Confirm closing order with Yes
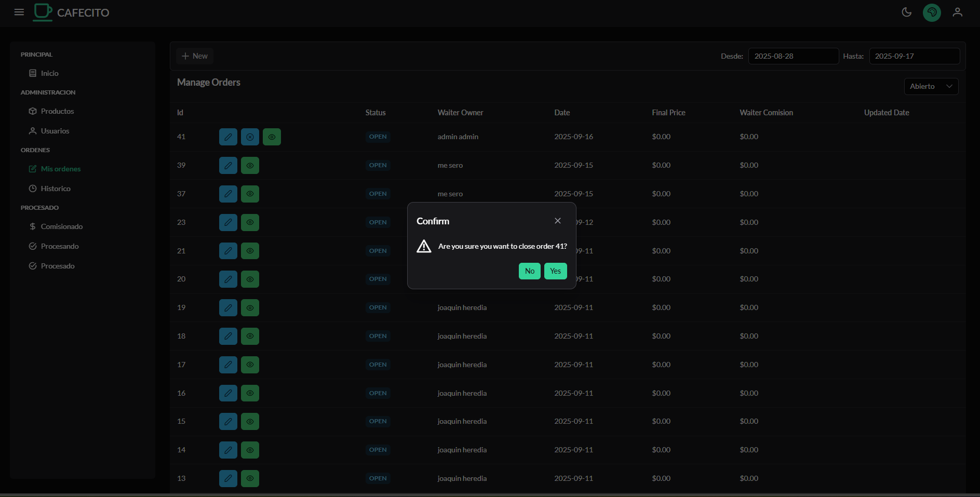Viewport: 980px width, 497px height. [x=555, y=271]
